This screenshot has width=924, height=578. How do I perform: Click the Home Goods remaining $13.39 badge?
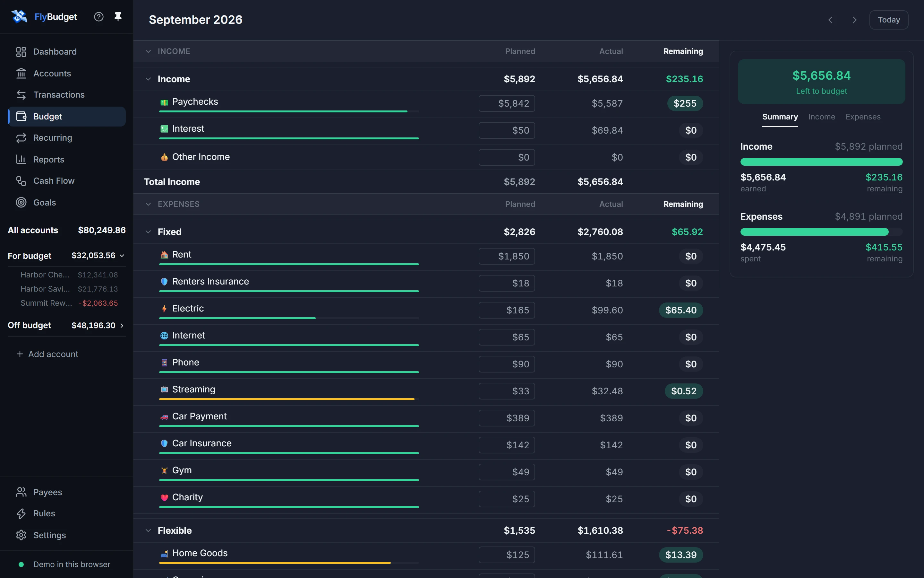pos(681,555)
